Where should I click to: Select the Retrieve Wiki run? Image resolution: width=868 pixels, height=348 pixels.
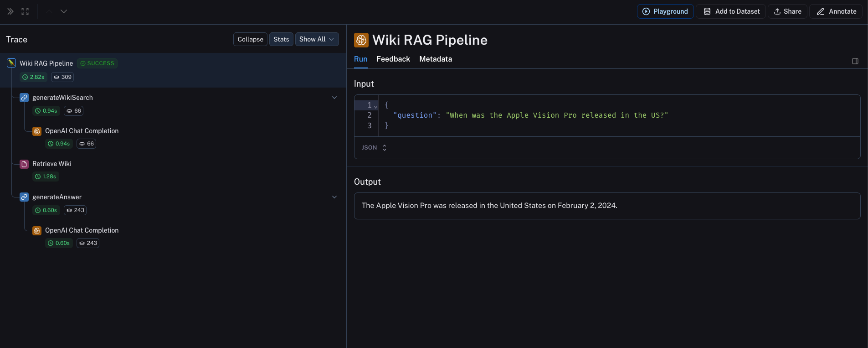coord(52,164)
